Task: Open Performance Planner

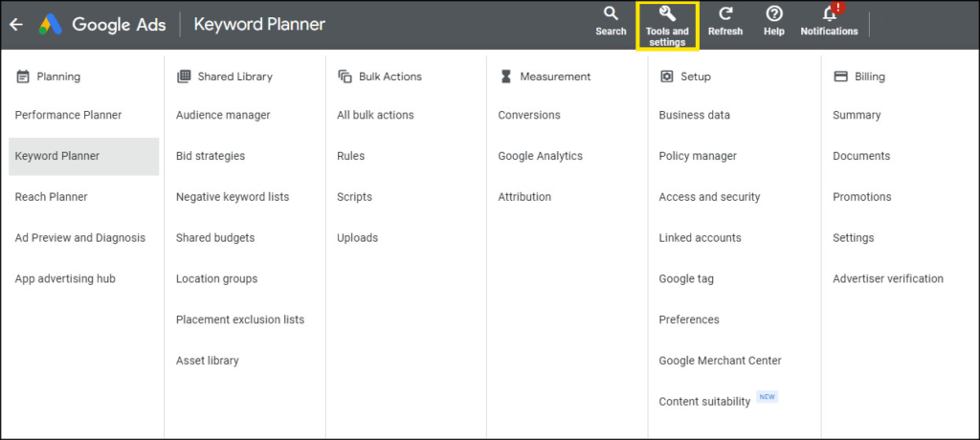Action: (68, 115)
